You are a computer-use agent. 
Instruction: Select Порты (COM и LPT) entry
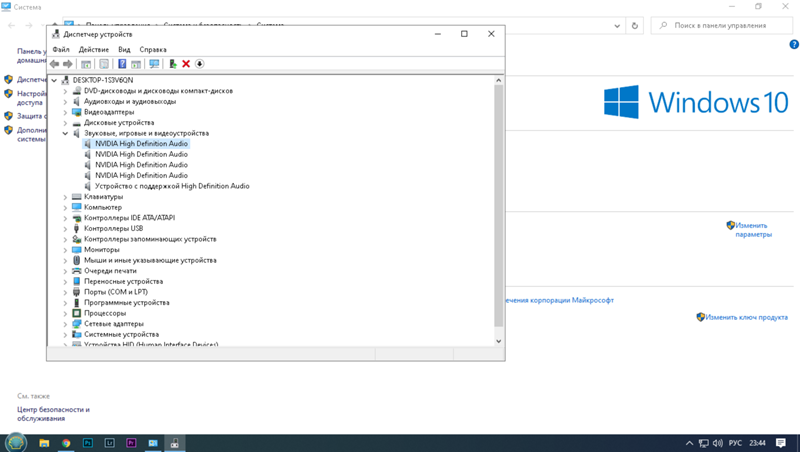(116, 292)
